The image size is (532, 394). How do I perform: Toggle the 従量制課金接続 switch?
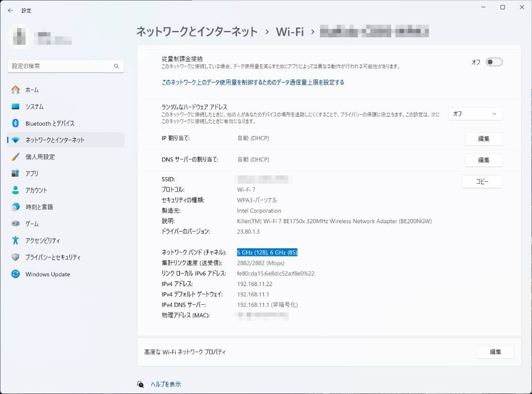point(494,62)
